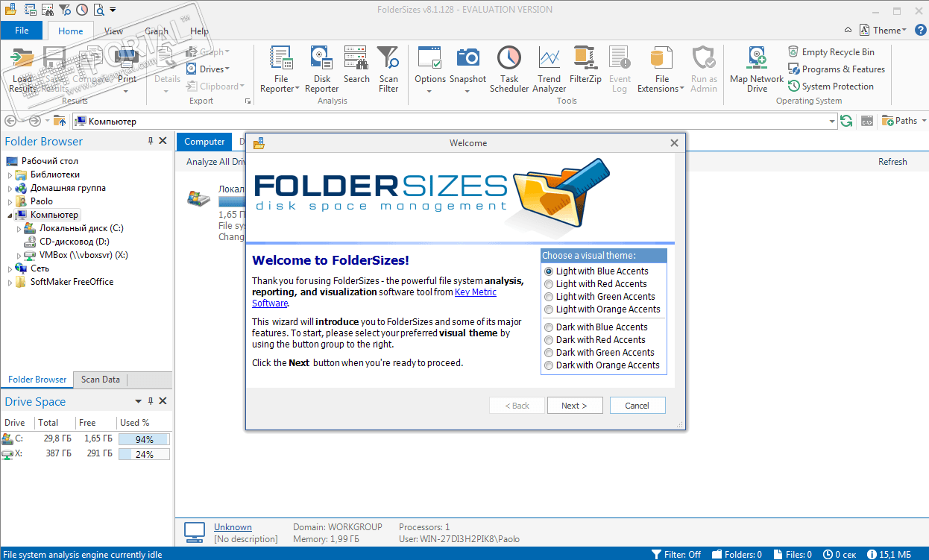The width and height of the screenshot is (929, 560).
Task: Select Dark with Red Accents theme
Action: (595, 340)
